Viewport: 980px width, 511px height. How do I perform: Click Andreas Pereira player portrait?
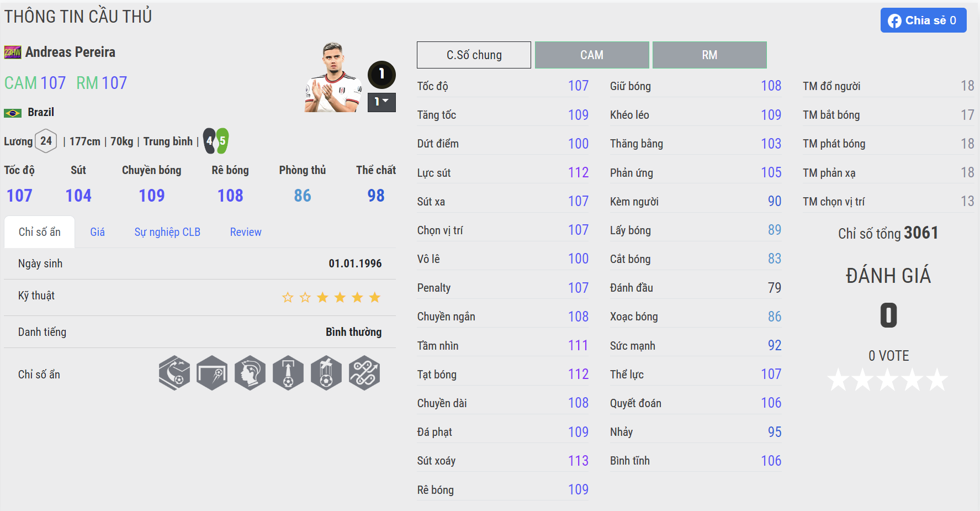[333, 77]
